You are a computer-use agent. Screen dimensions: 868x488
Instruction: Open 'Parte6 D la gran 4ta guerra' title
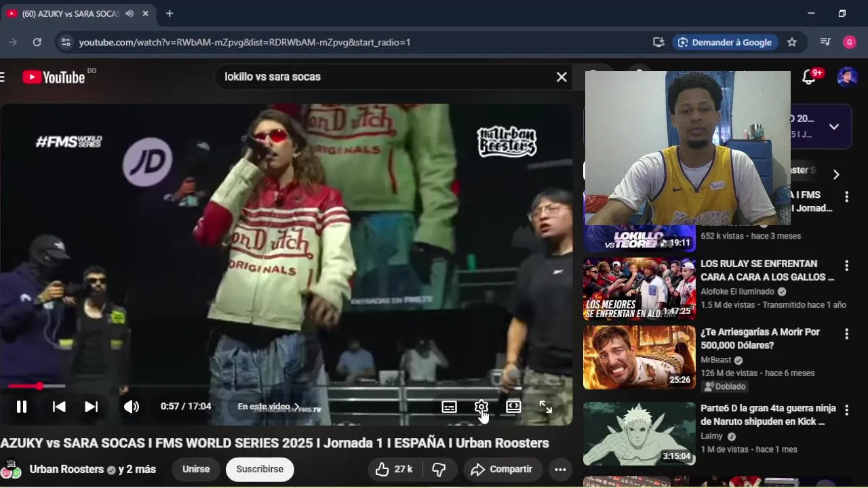tap(768, 415)
